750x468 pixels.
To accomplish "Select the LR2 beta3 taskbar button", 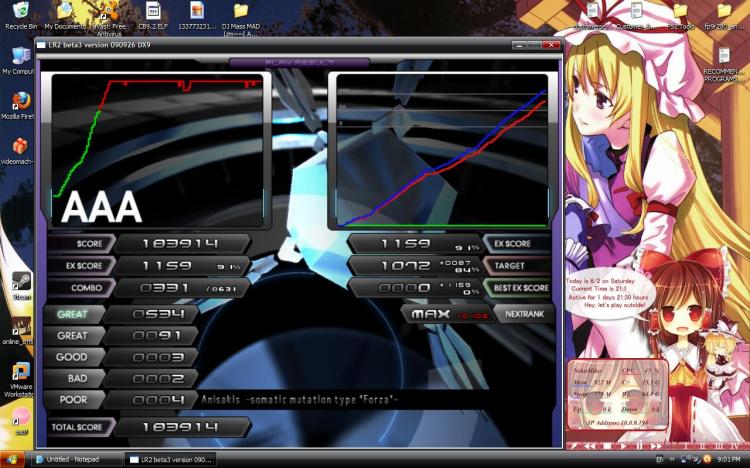I will pos(169,460).
